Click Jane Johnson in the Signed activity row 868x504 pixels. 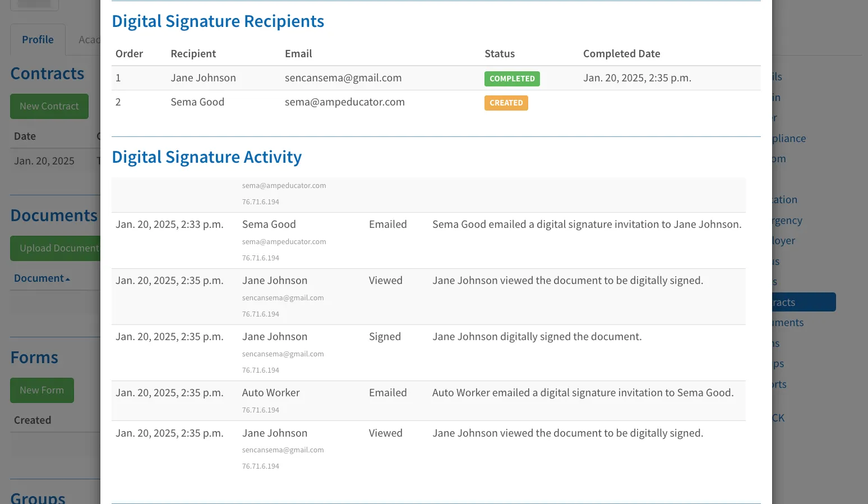275,337
